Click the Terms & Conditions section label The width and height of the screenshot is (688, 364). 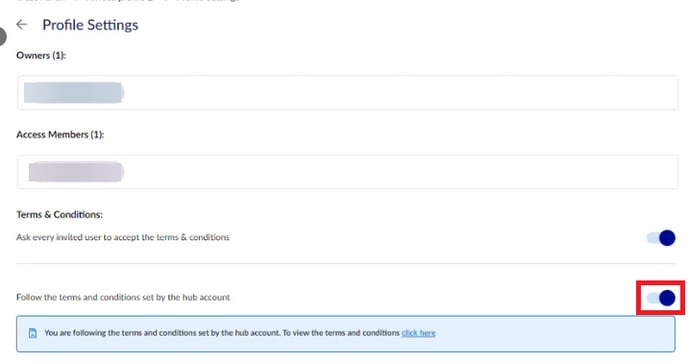pos(59,214)
